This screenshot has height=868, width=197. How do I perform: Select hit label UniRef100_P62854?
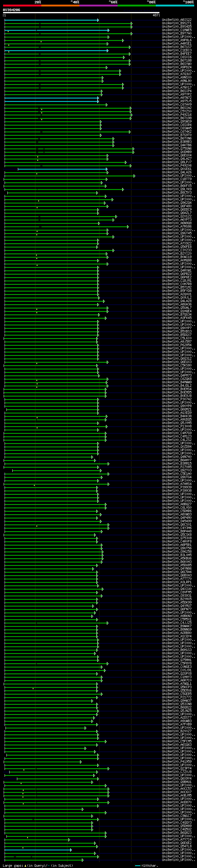coord(177,345)
